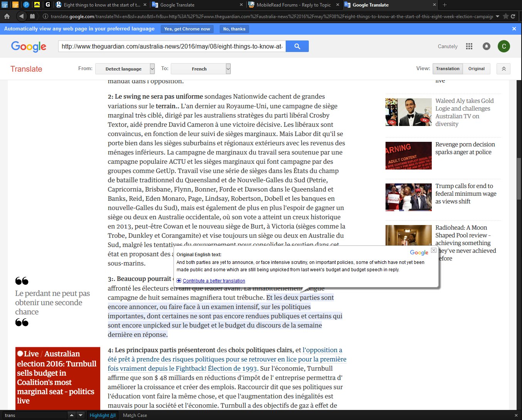Click the browser Home icon
Viewport: 522px width, 420px height.
(7, 16)
